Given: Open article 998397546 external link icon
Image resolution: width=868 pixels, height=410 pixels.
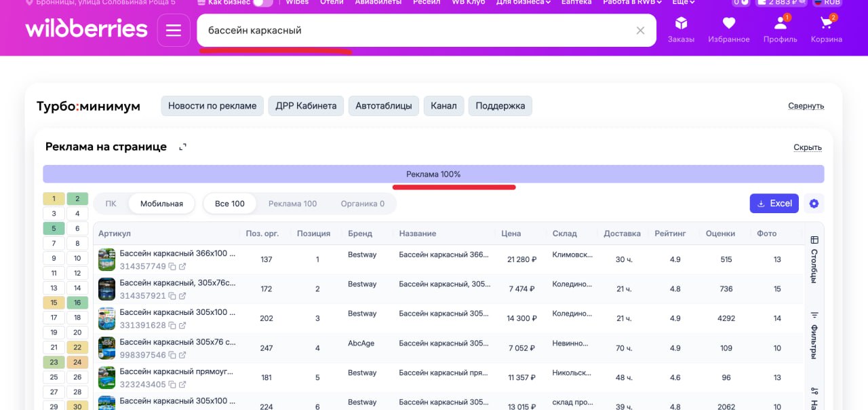Looking at the screenshot, I should coord(182,355).
